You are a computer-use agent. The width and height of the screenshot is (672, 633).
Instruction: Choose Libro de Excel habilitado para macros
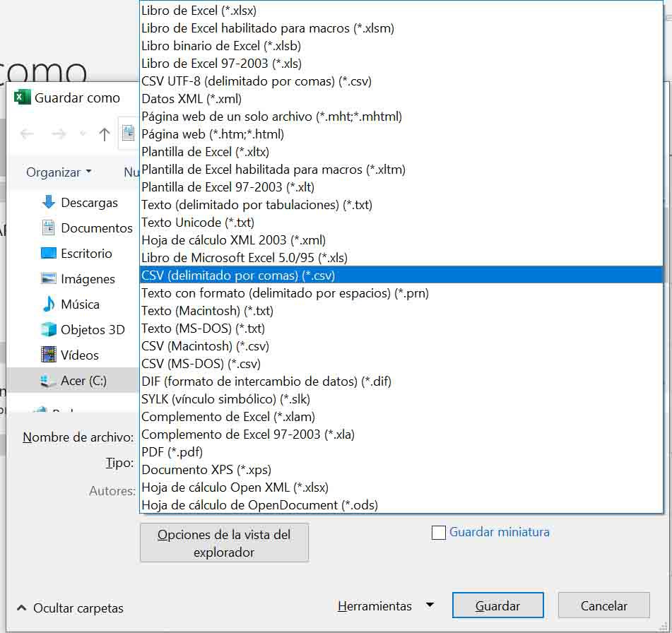point(401,28)
